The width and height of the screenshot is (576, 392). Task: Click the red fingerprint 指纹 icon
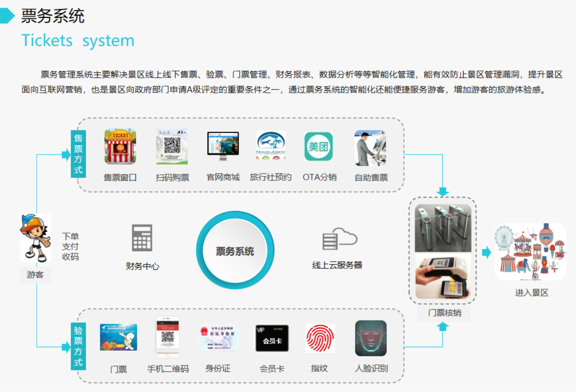click(320, 338)
